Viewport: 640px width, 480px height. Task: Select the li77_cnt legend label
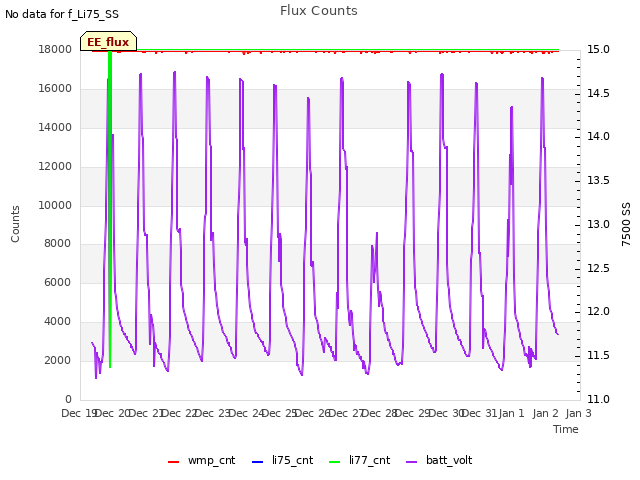(x=369, y=460)
